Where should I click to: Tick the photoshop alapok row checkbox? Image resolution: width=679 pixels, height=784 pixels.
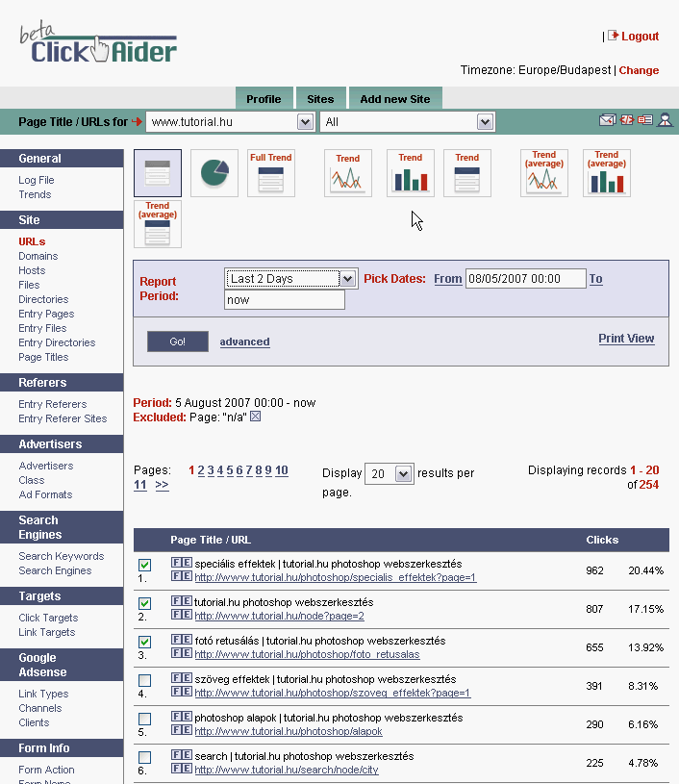[144, 719]
